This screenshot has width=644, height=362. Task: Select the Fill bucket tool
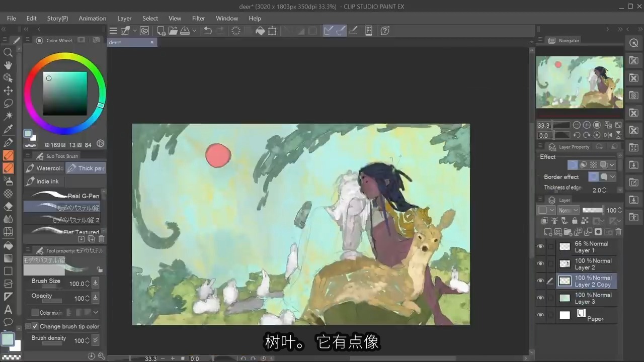pyautogui.click(x=8, y=245)
